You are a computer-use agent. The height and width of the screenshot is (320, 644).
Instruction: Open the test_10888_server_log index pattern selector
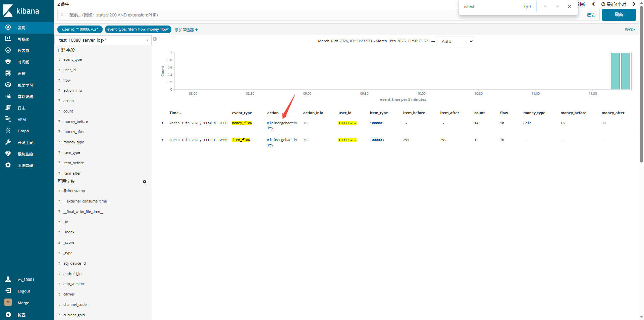[103, 40]
